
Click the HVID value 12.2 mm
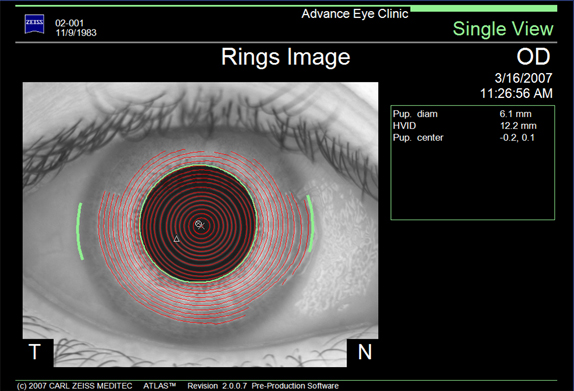tap(518, 126)
